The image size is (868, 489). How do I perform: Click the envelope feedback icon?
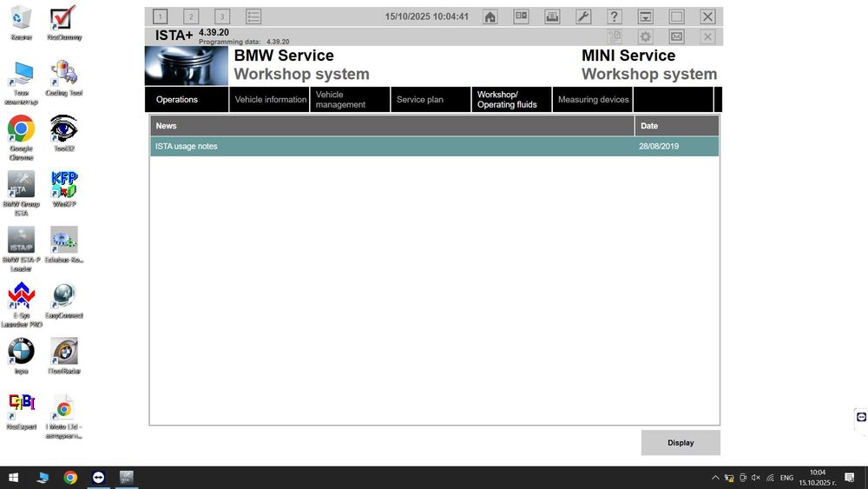click(676, 37)
